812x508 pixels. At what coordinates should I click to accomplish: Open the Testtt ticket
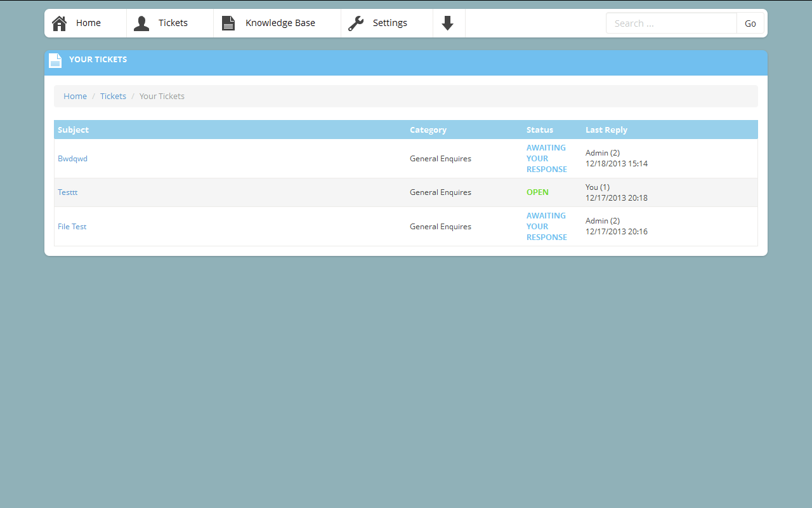(x=67, y=192)
